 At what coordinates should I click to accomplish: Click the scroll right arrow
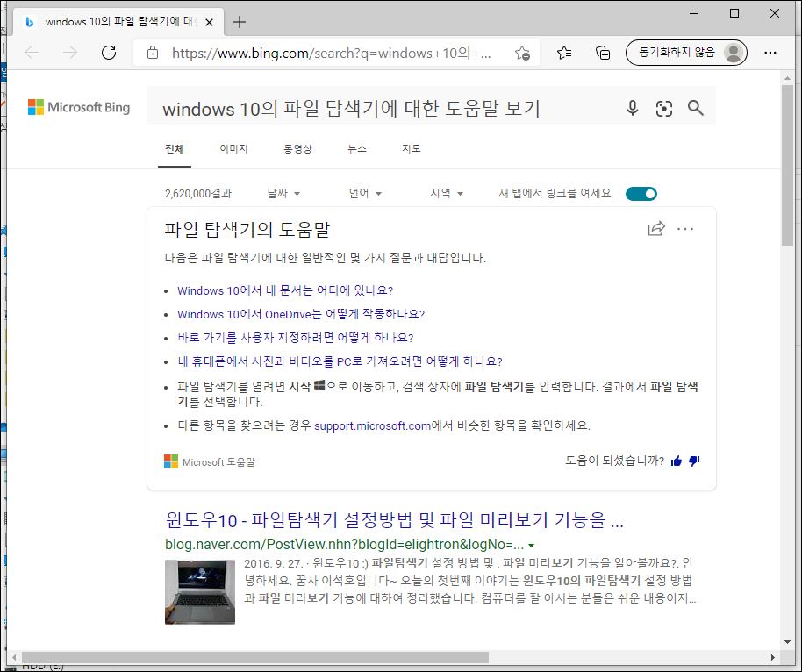point(773,657)
